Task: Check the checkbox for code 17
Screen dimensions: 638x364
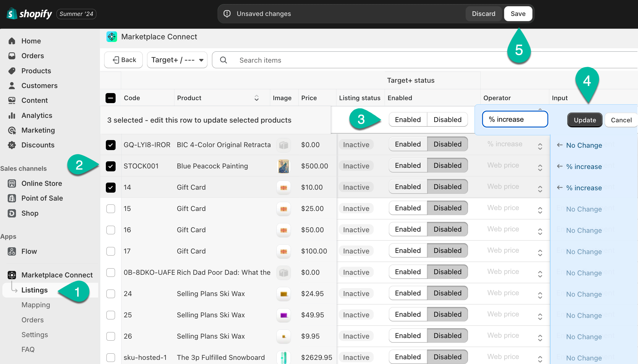Action: point(111,251)
